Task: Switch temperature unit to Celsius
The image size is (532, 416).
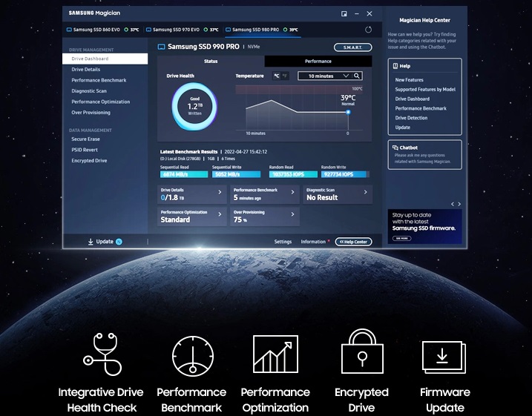Action: tap(277, 76)
